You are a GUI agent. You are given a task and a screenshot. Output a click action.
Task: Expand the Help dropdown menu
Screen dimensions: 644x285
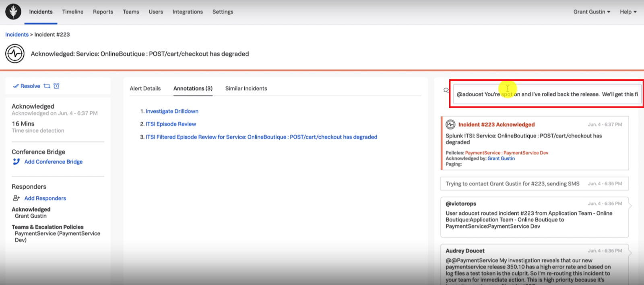click(x=628, y=12)
